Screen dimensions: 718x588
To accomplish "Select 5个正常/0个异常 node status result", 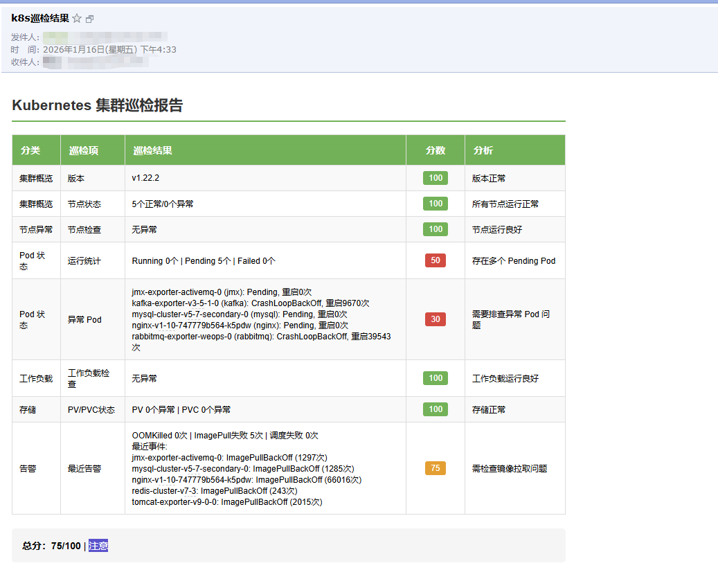I will point(163,204).
